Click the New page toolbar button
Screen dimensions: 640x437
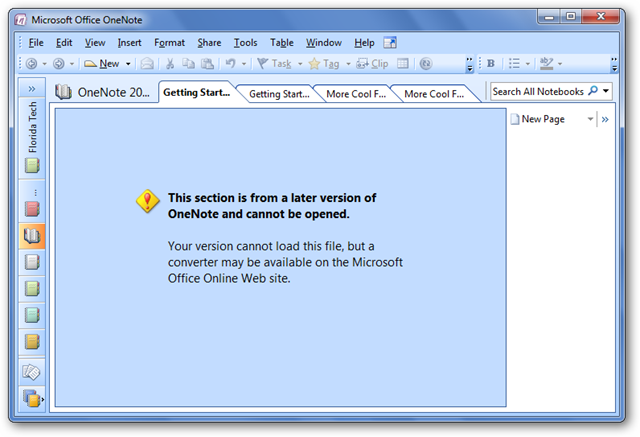coord(101,64)
